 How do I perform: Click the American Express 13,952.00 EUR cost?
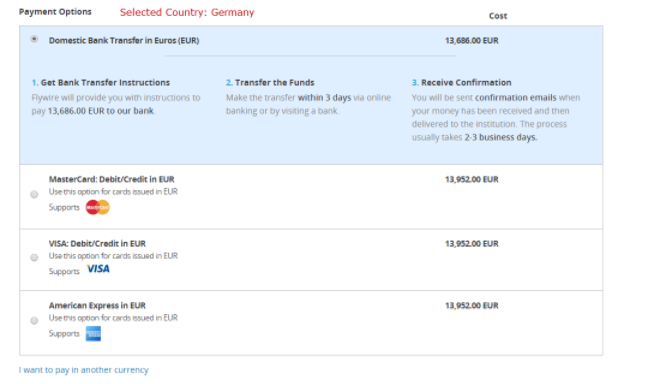[472, 306]
